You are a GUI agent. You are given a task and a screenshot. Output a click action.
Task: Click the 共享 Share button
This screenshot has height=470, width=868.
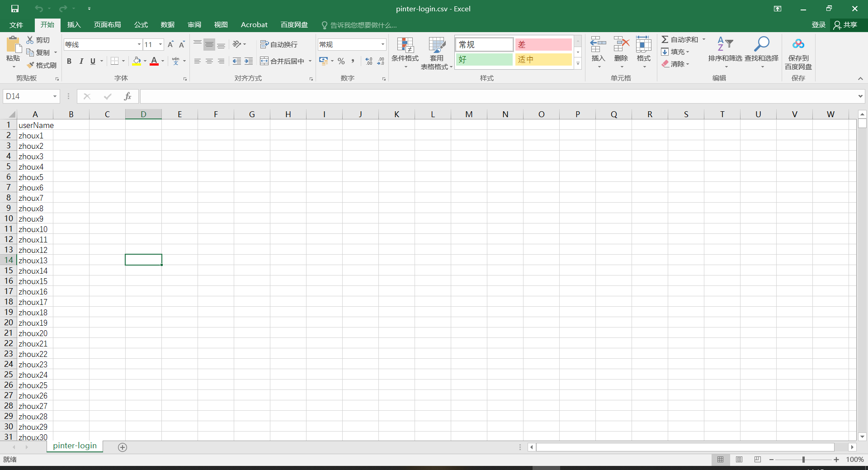click(846, 25)
